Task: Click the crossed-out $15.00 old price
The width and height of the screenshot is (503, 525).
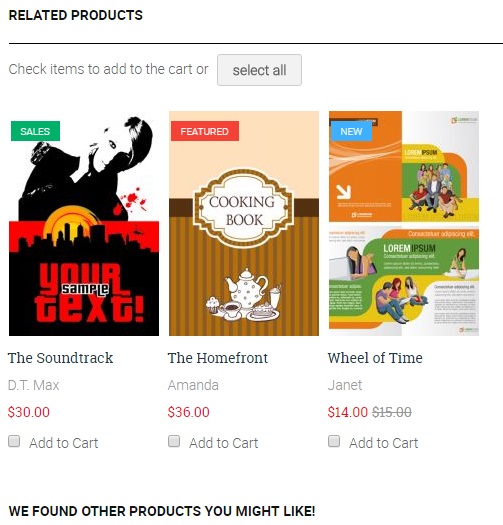Action: 392,412
